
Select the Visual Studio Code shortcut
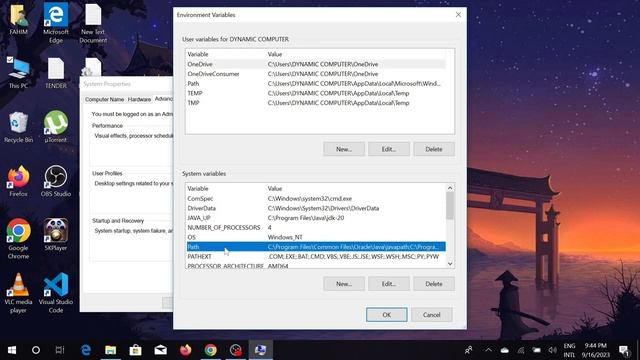[56, 293]
